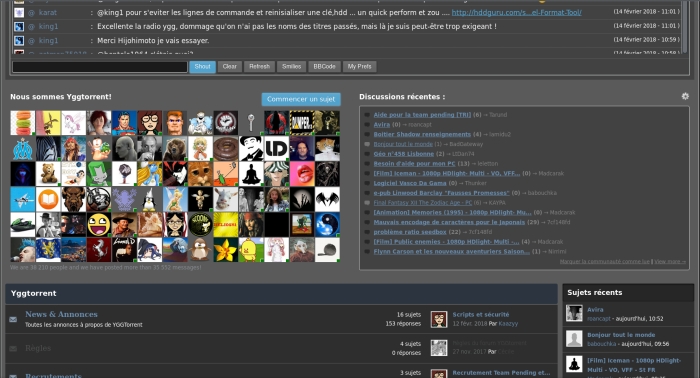The height and width of the screenshot is (378, 700).
Task: Click the Clear button in shoutbox
Action: tap(229, 66)
